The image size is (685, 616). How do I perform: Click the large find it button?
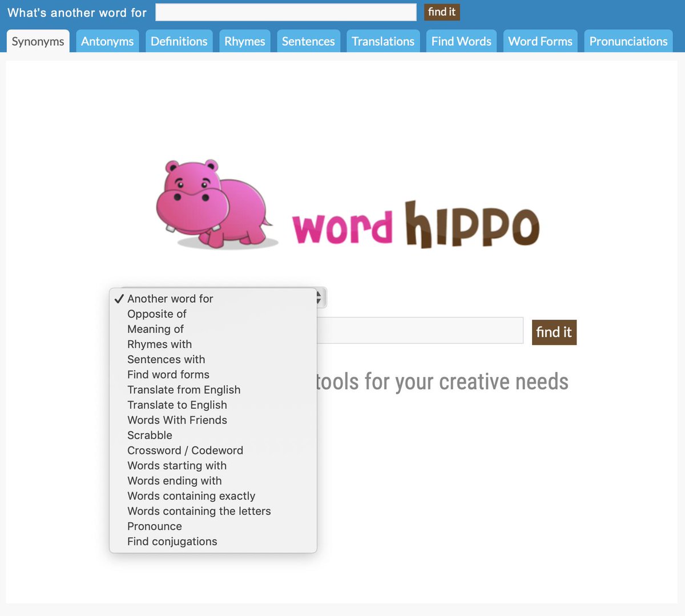click(554, 332)
